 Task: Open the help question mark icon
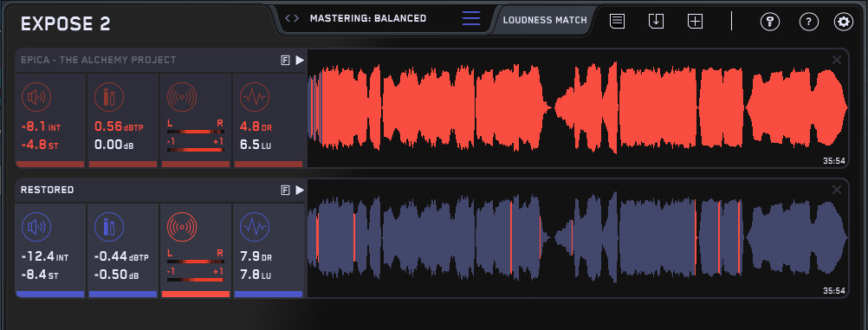point(809,22)
